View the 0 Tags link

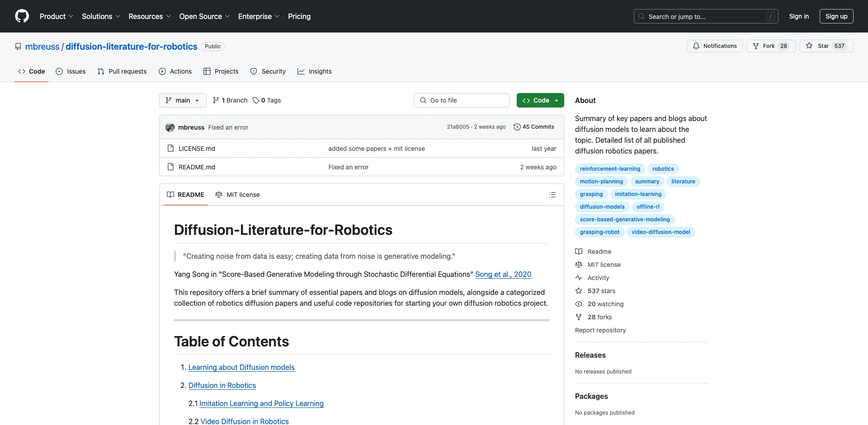click(267, 100)
